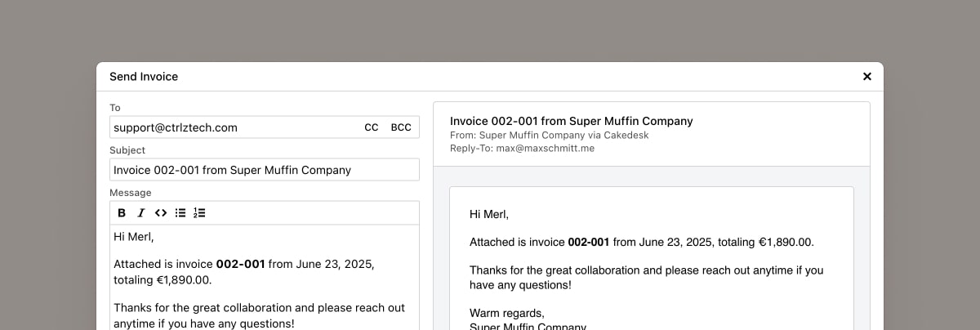Close the Send Invoice dialog
This screenshot has height=330, width=980.
click(867, 77)
